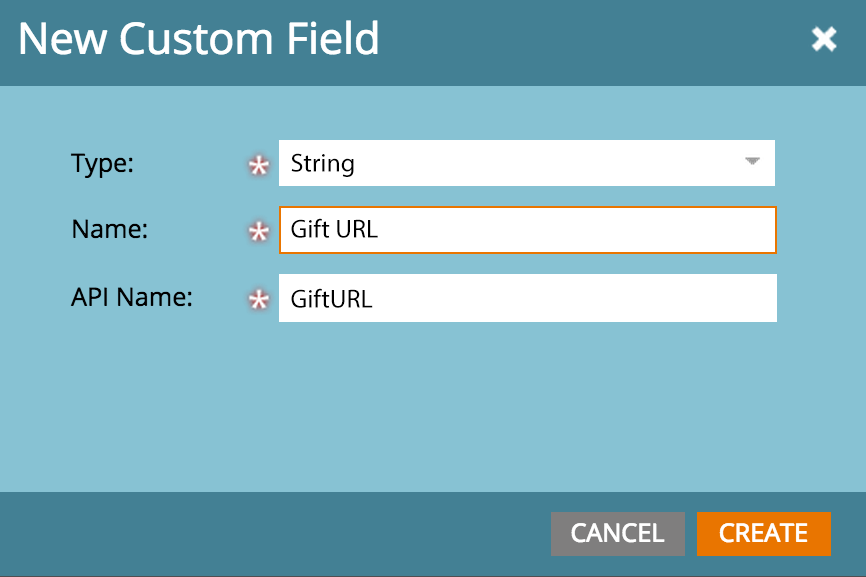Click the "Name:" field label
This screenshot has height=577, width=866.
point(110,230)
